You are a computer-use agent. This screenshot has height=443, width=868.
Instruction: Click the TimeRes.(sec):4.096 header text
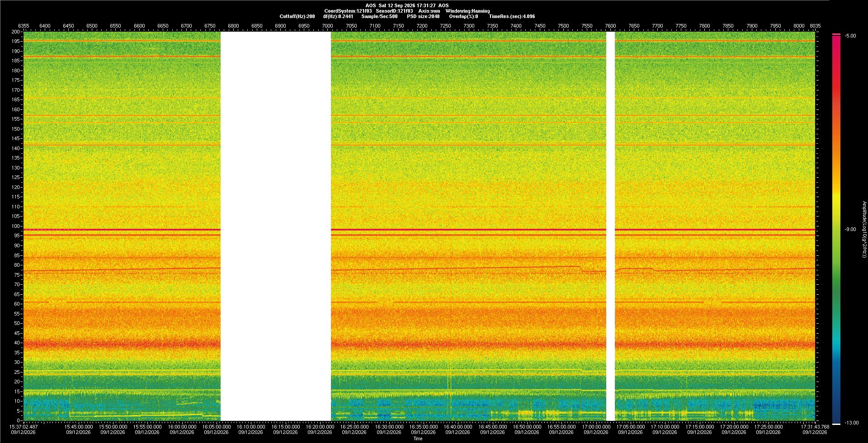512,16
